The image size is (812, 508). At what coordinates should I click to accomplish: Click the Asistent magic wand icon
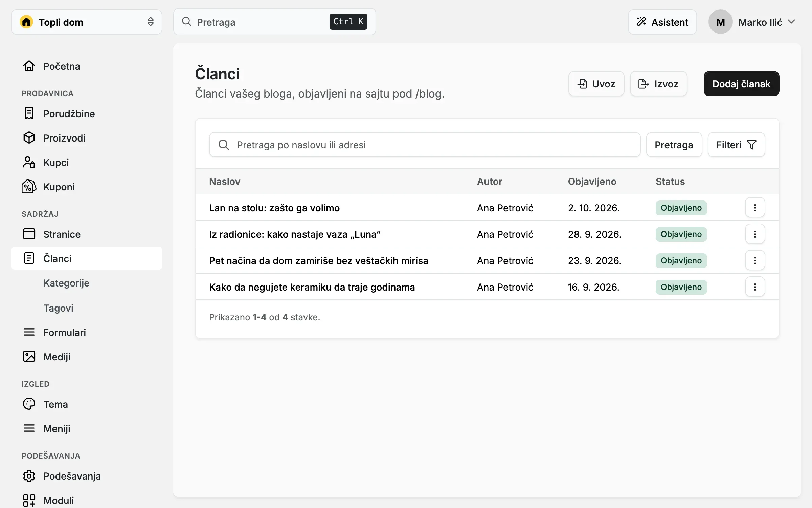641,22
